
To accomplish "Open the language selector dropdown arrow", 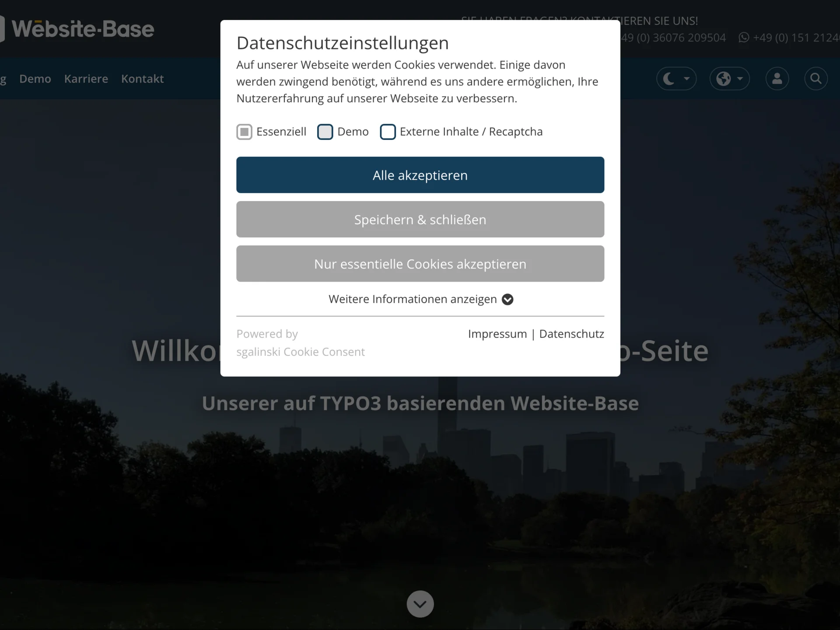I will [739, 80].
